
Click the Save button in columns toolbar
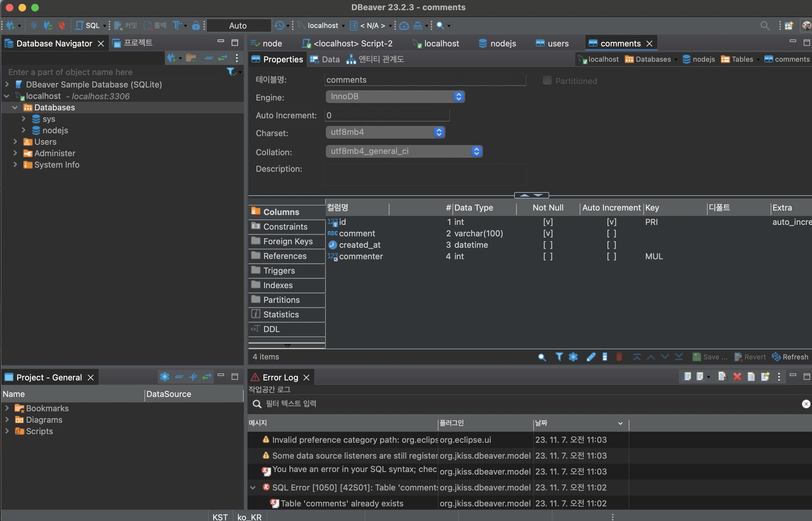pos(710,357)
